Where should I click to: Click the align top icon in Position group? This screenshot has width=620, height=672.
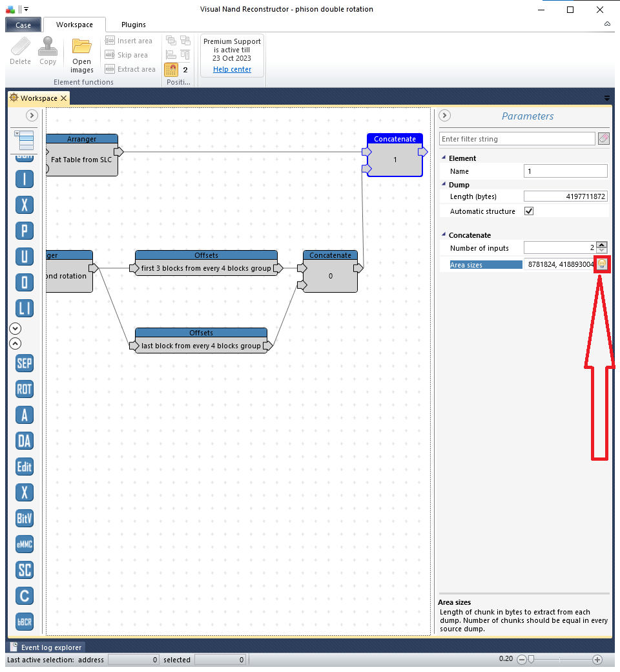185,55
